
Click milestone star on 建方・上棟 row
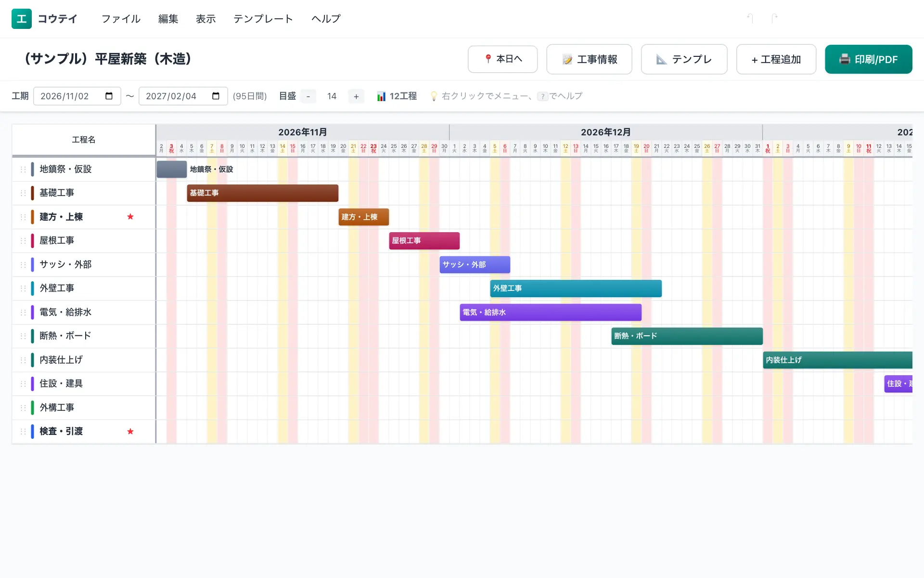pyautogui.click(x=130, y=217)
